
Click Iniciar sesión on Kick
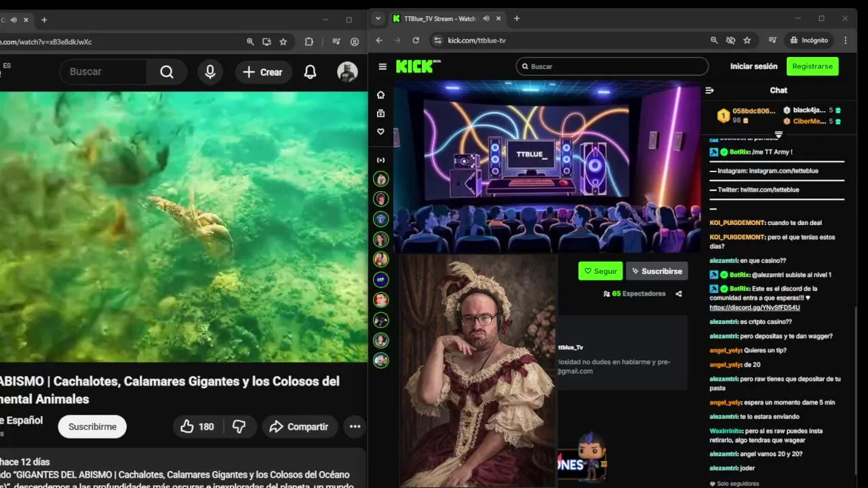(x=753, y=66)
